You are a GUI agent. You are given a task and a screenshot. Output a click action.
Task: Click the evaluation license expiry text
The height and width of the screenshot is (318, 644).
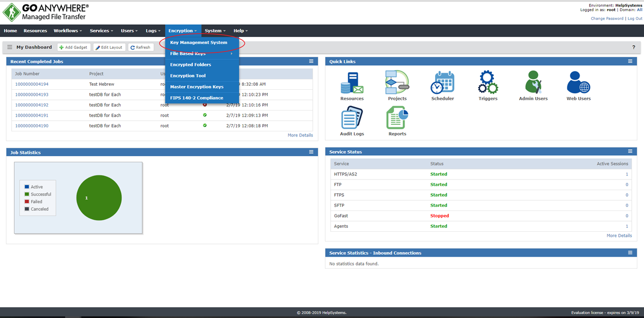point(606,313)
